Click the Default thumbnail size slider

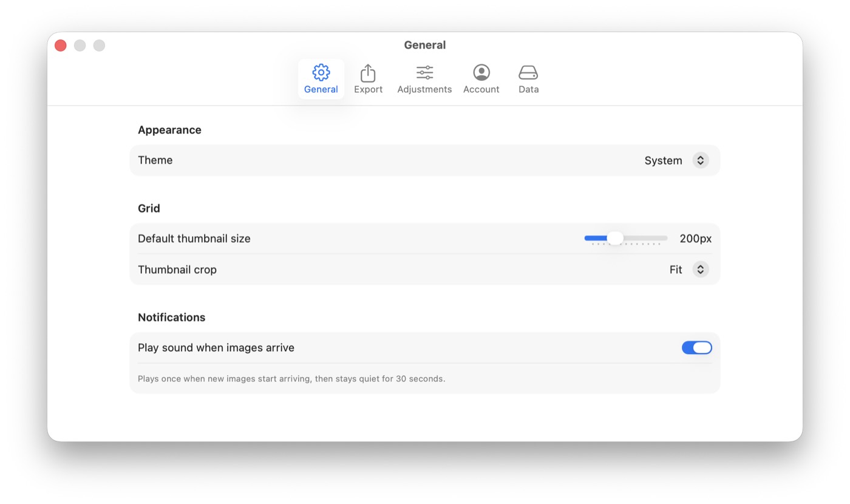coord(625,239)
